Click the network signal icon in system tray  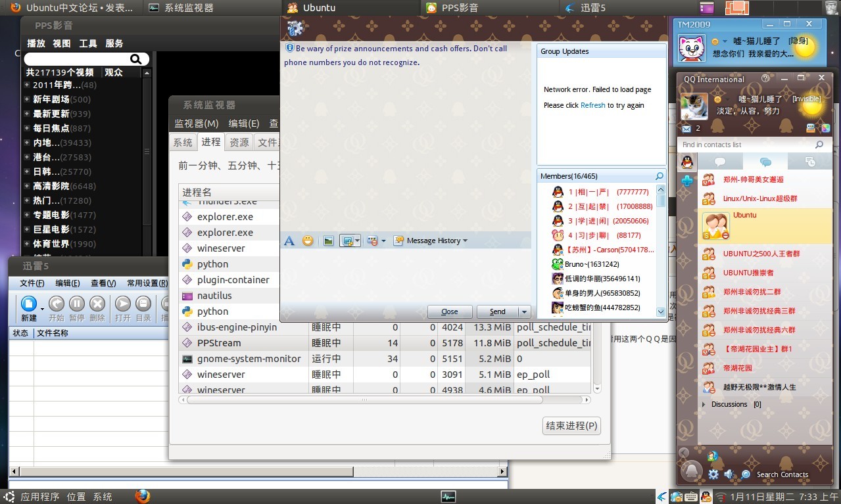tap(721, 497)
